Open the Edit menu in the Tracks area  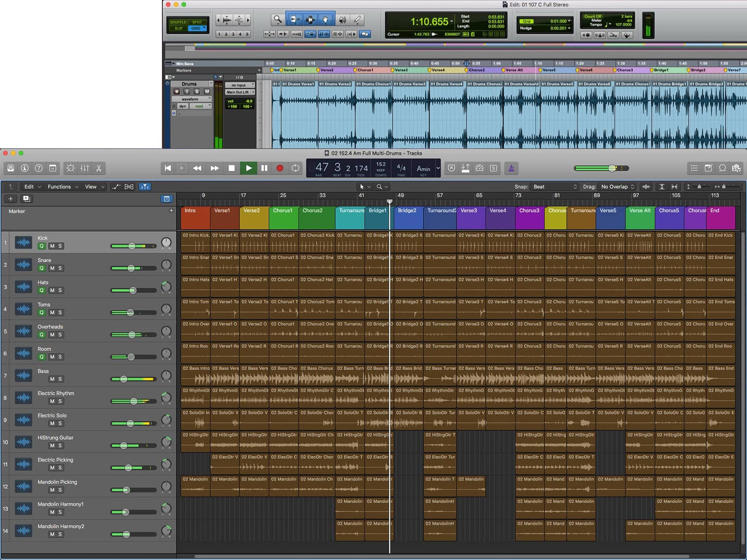point(32,187)
